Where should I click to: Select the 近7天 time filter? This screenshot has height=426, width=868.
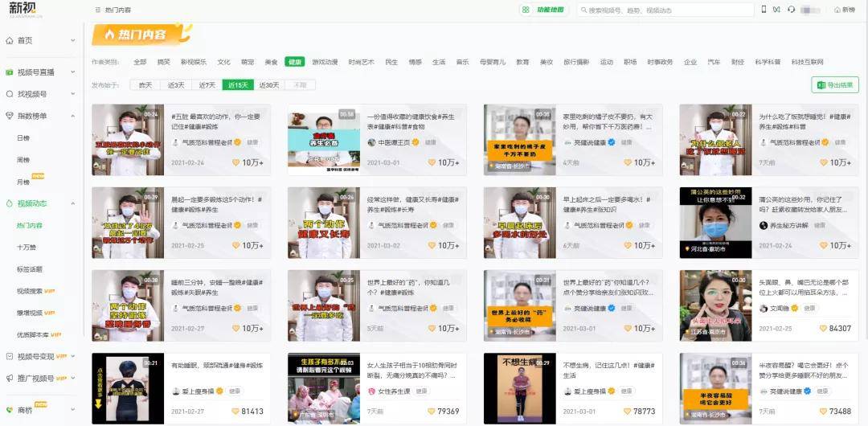pyautogui.click(x=207, y=85)
